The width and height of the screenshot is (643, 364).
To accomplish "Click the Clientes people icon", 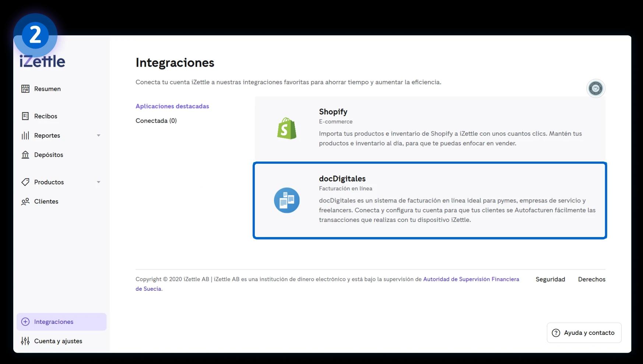I will 25,201.
